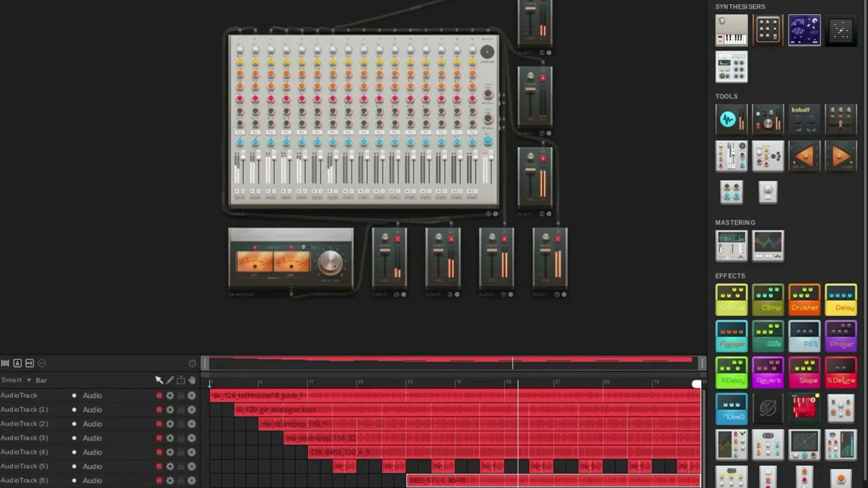Add the Crusher effect pedal
This screenshot has width=868, height=488.
coord(804,300)
